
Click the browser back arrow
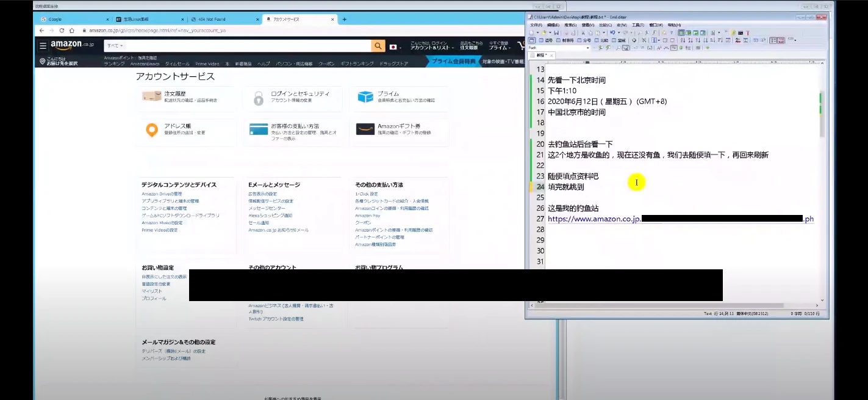[42, 30]
